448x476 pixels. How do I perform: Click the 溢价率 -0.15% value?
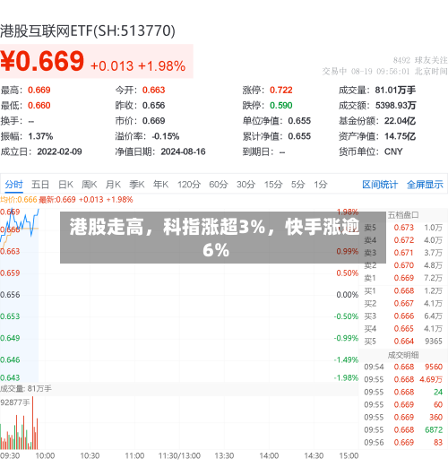pyautogui.click(x=166, y=136)
